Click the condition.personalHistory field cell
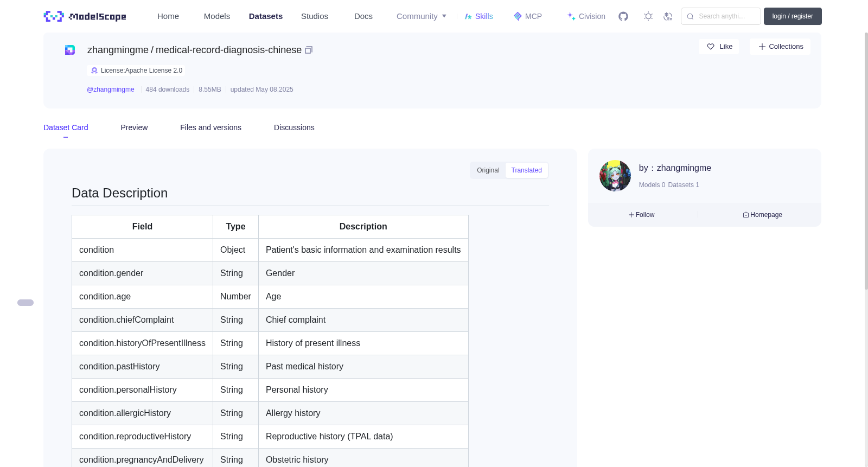 click(x=142, y=390)
